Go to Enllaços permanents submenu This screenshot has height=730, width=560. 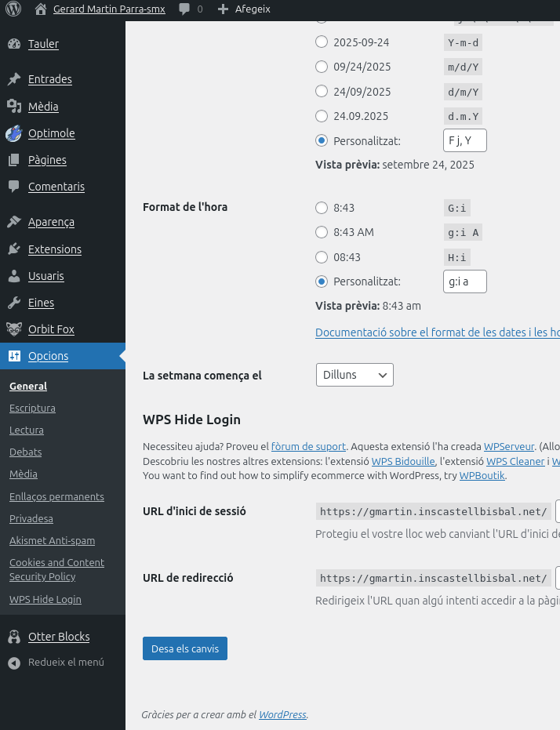coord(56,496)
